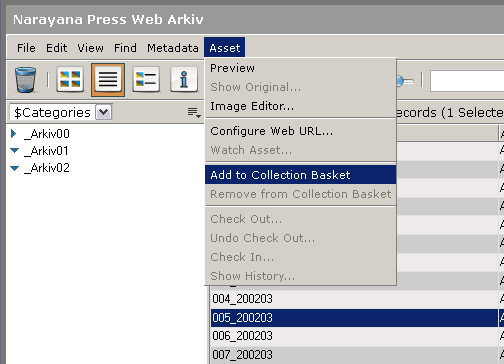Select the list view icon
Viewport: 504px width, 364px height.
click(x=108, y=80)
